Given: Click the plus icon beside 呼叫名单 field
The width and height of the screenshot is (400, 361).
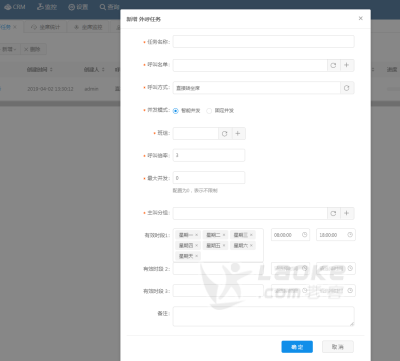Looking at the screenshot, I should point(347,65).
